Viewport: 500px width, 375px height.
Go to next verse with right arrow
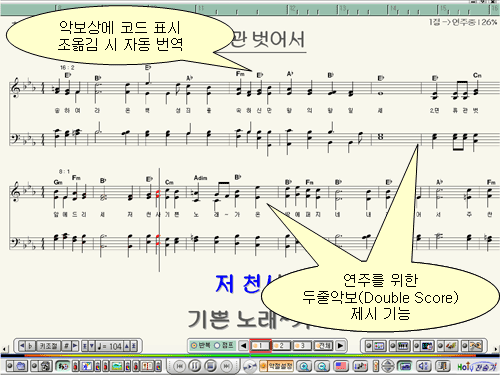pos(340,346)
